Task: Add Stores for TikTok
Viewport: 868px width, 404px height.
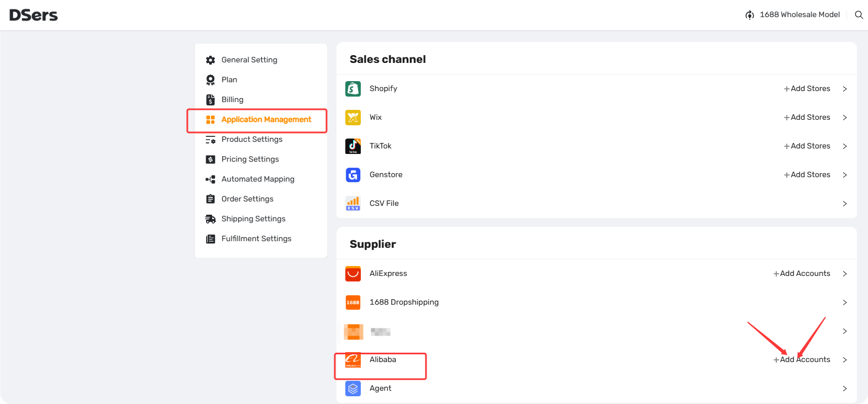Action: [807, 146]
